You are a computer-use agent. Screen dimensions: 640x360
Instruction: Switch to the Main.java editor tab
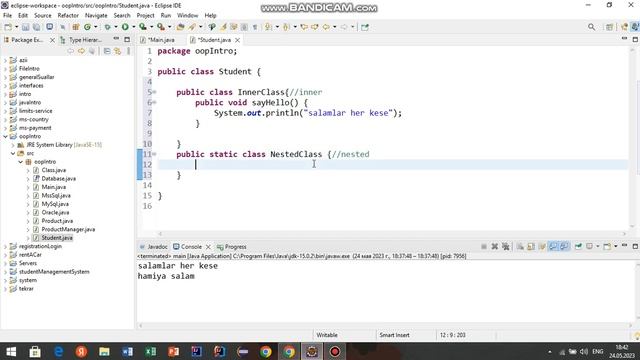pos(160,40)
